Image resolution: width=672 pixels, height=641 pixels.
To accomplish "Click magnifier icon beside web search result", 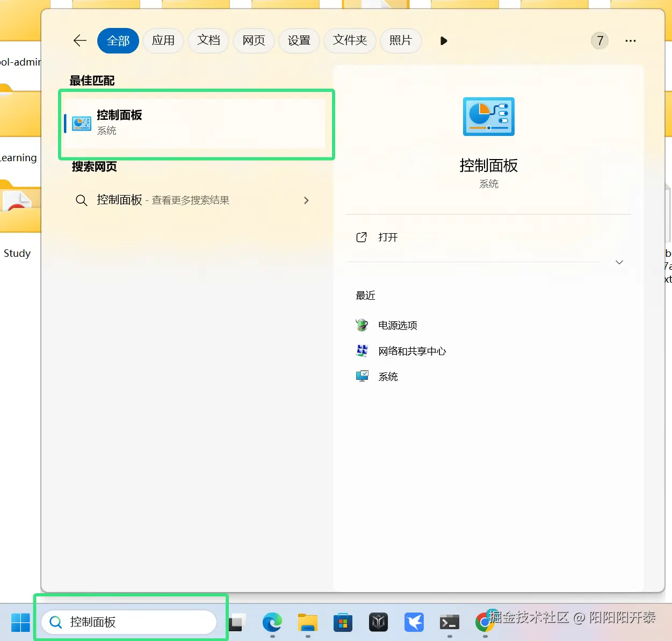I will [x=82, y=200].
